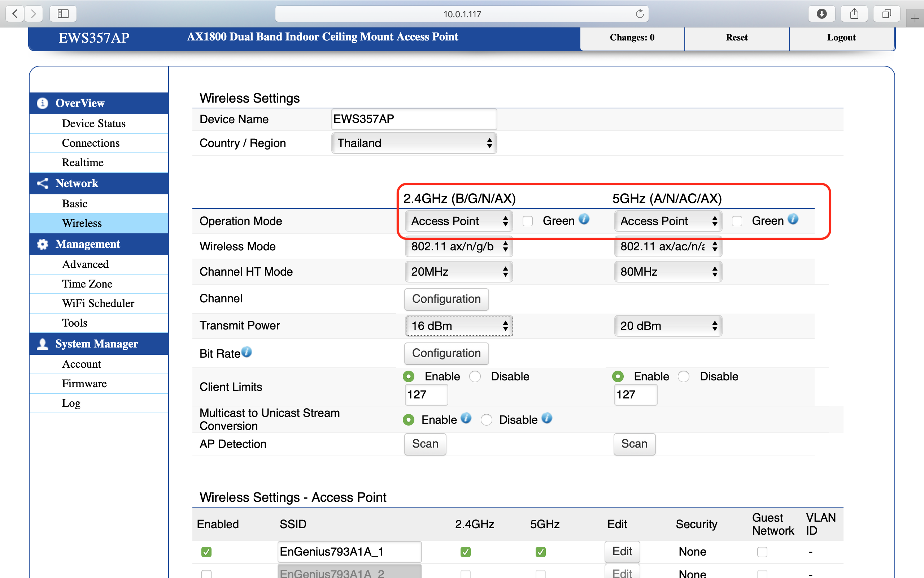The height and width of the screenshot is (578, 924).
Task: Toggle the Safari sidebar icon
Action: point(63,14)
